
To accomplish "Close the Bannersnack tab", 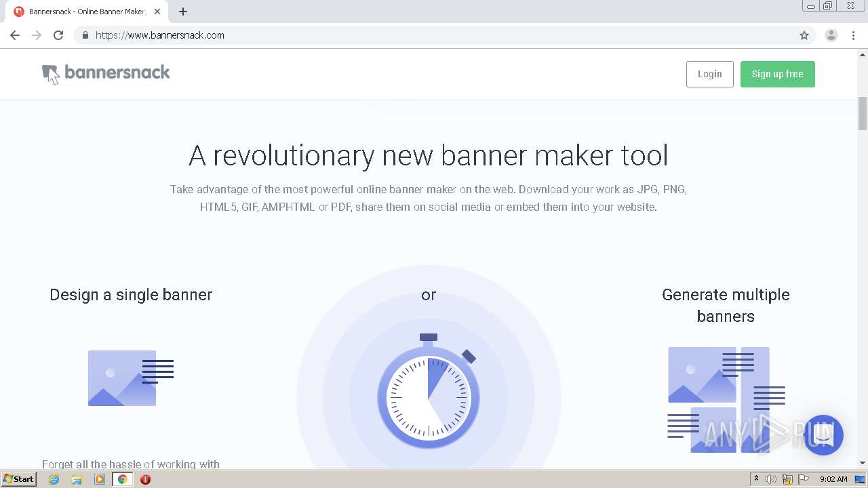I will (x=157, y=12).
